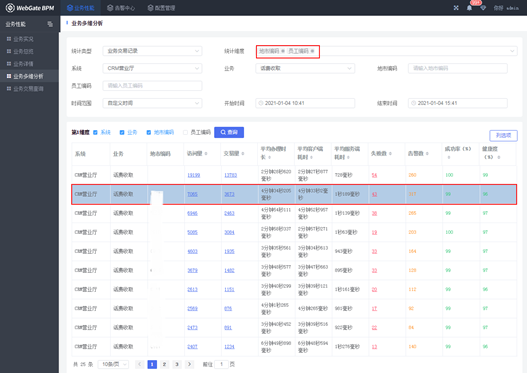Open the red failure count 42 link
This screenshot has width=527, height=373.
[x=374, y=194]
